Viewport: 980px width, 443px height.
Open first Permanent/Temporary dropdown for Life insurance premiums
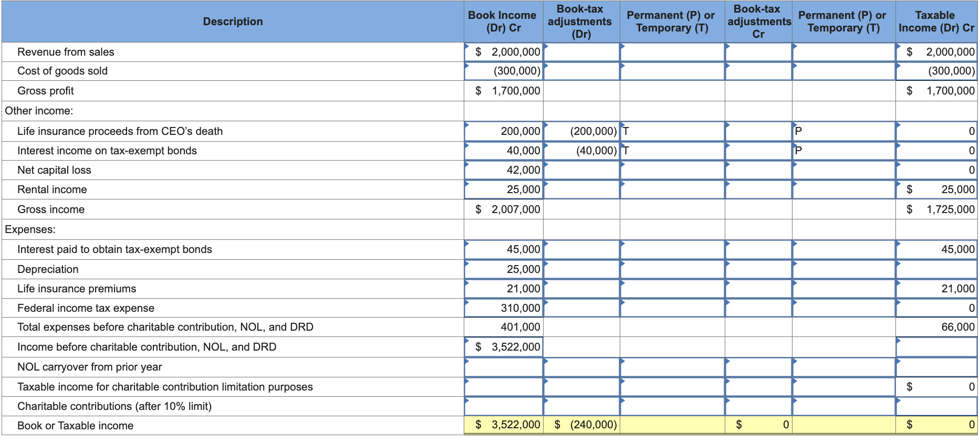[x=672, y=289]
